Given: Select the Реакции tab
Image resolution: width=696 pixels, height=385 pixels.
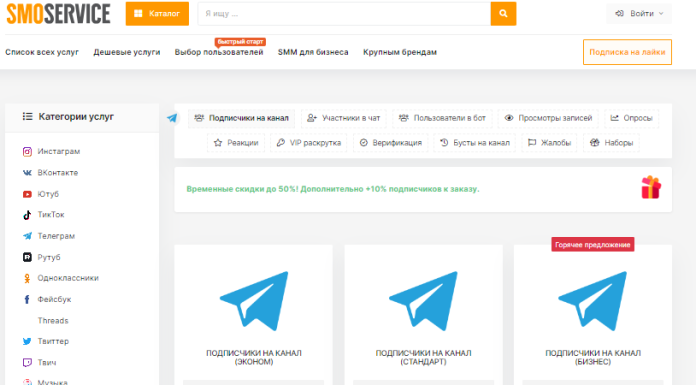Looking at the screenshot, I should [x=236, y=143].
